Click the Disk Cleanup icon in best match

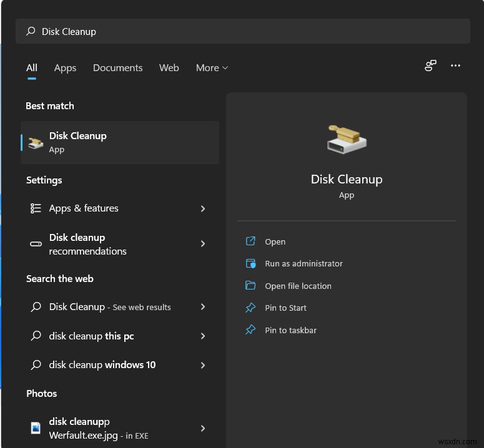36,143
